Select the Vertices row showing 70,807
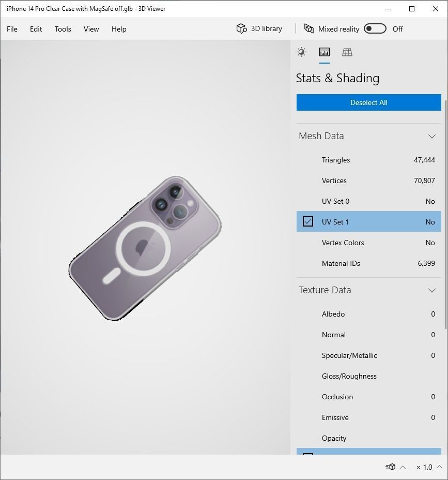448x480 pixels. pyautogui.click(x=369, y=181)
